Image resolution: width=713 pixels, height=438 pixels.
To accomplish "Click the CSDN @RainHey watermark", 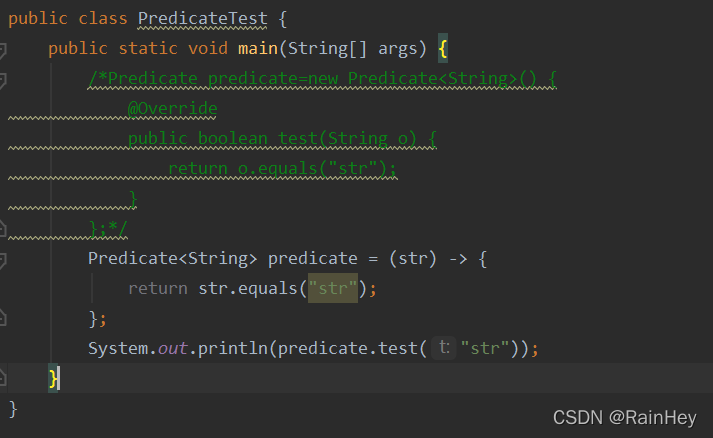I will point(625,418).
